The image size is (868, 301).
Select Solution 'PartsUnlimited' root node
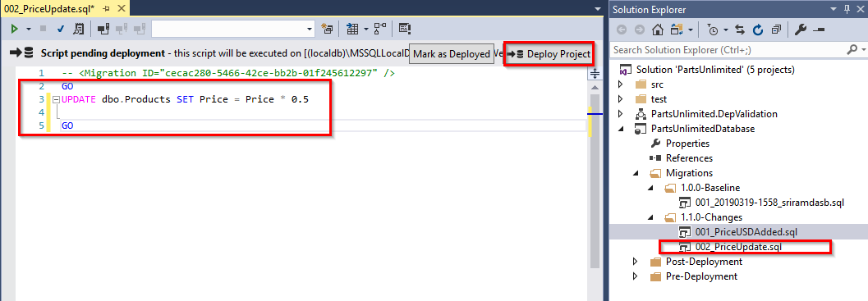(x=715, y=70)
